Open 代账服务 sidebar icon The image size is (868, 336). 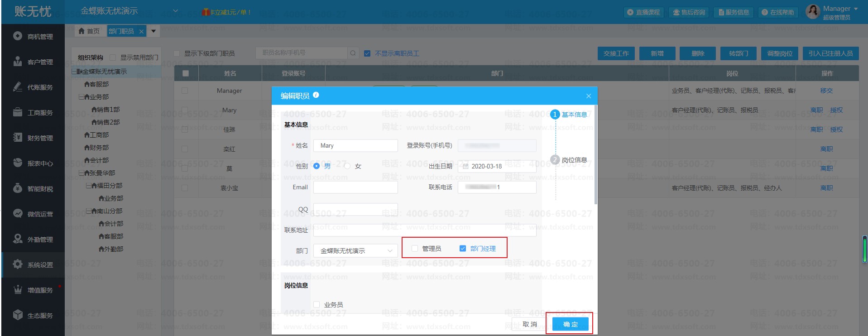click(x=18, y=87)
